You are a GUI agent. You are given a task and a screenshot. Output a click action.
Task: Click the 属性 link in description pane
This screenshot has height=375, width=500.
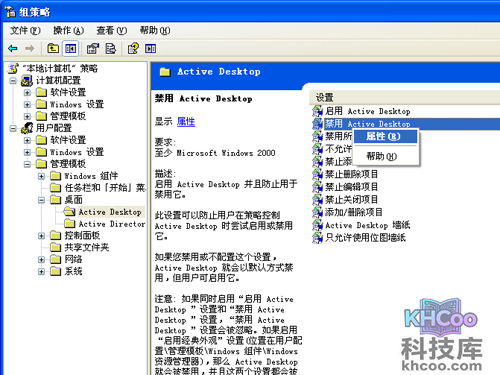[x=186, y=122]
